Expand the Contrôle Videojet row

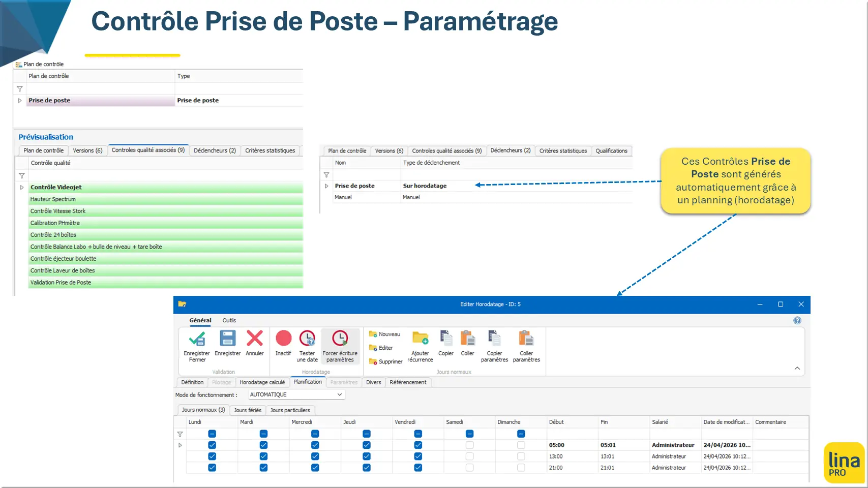(22, 187)
